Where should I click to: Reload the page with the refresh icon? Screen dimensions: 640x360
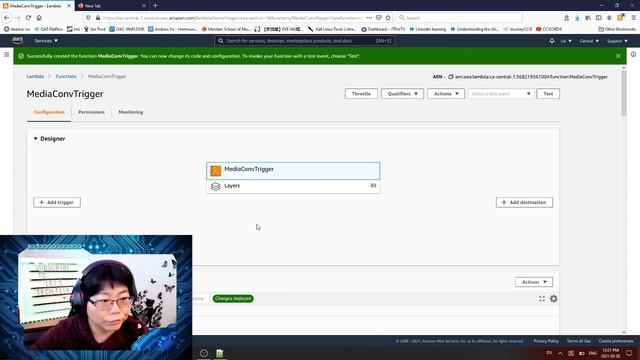click(x=28, y=18)
